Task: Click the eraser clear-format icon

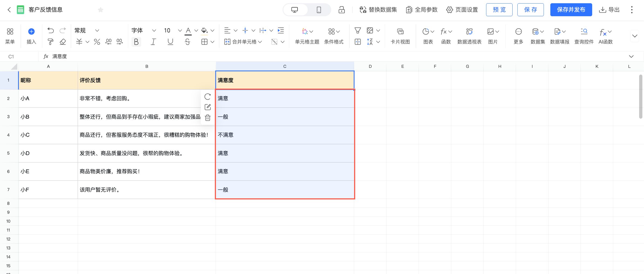Action: 63,42
